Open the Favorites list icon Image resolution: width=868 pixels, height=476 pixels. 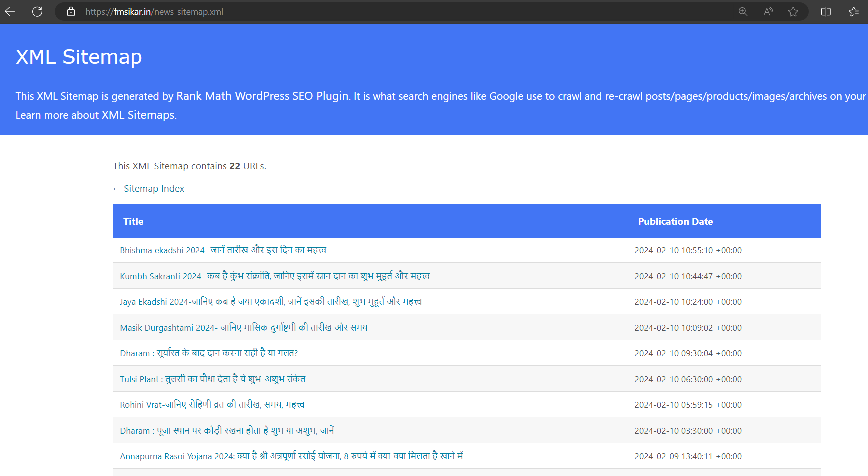(x=854, y=11)
